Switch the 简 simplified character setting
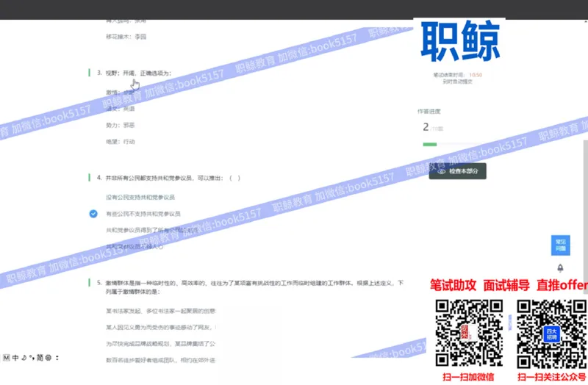The width and height of the screenshot is (588, 385). point(40,358)
